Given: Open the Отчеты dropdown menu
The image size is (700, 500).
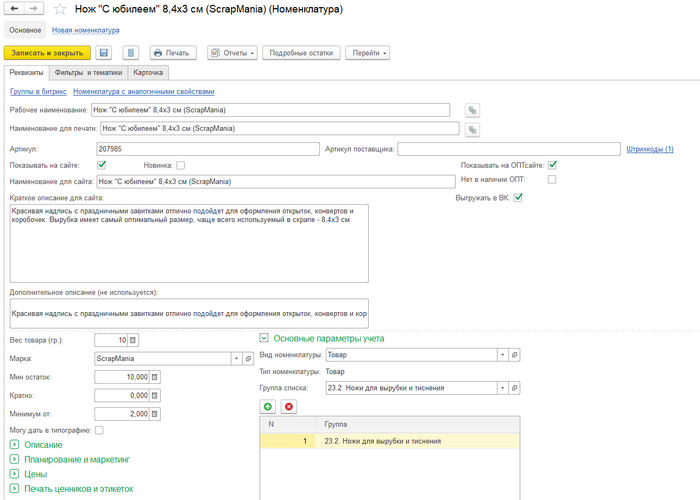Looking at the screenshot, I should click(x=232, y=52).
